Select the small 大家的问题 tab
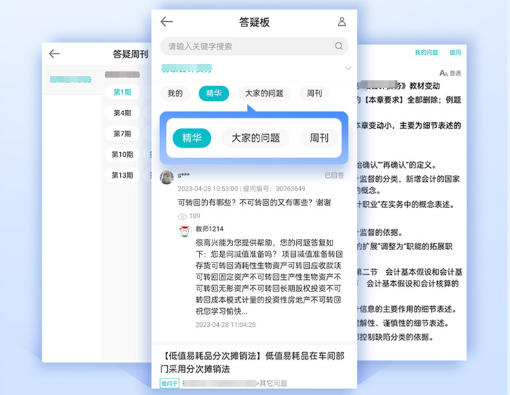Image resolution: width=510 pixels, height=395 pixels. (x=264, y=93)
